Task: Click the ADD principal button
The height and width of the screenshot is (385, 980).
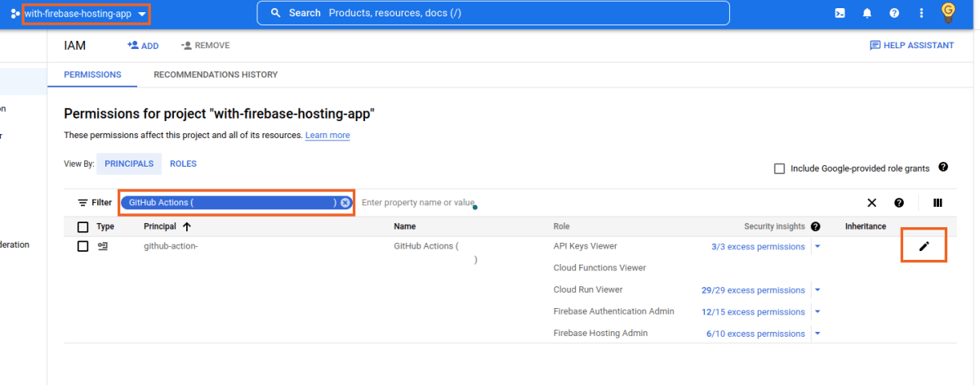Action: pyautogui.click(x=143, y=46)
